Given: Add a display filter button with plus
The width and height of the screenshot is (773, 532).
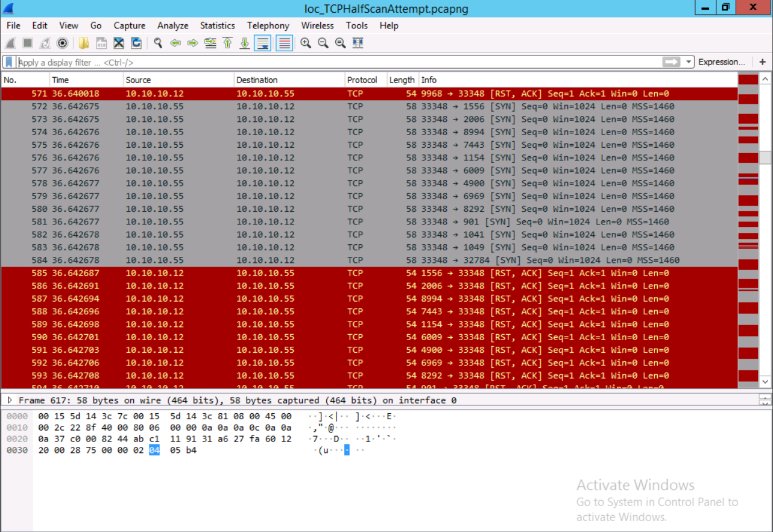Looking at the screenshot, I should pyautogui.click(x=763, y=62).
